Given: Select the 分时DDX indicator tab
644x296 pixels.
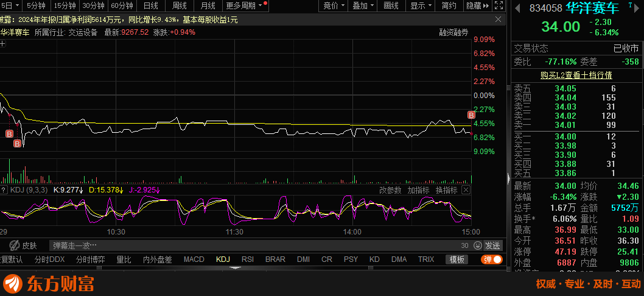Looking at the screenshot, I should coord(50,259).
